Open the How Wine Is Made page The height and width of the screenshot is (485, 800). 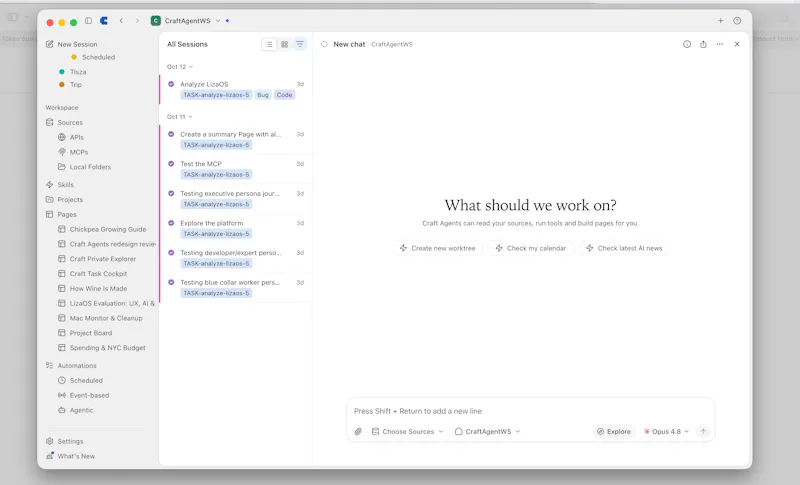[x=92, y=289]
